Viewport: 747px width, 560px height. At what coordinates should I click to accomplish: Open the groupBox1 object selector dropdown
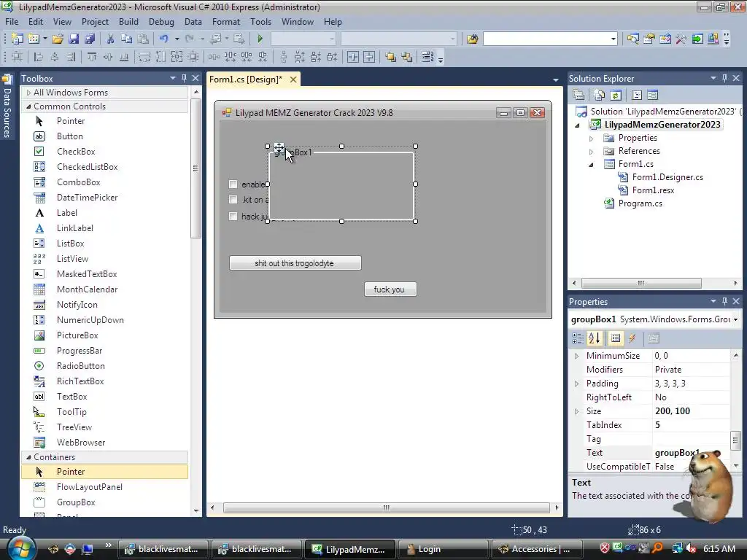coord(736,319)
